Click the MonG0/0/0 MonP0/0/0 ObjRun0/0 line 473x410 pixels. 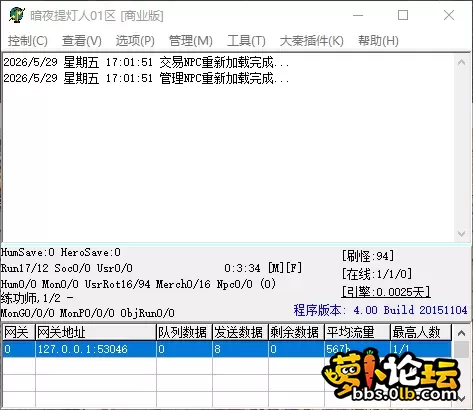88,313
